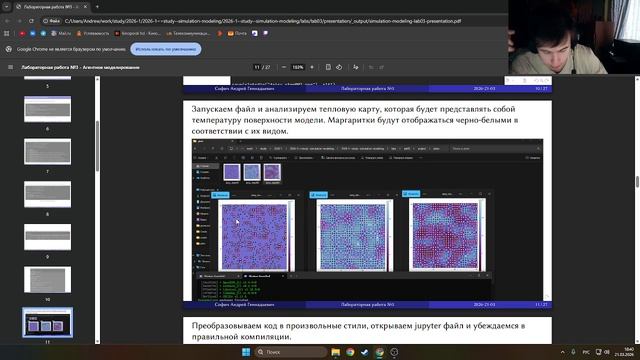Viewport: 640px width, 360px height.
Task: Rotate the PDF counterclockwise
Action: click(339, 67)
